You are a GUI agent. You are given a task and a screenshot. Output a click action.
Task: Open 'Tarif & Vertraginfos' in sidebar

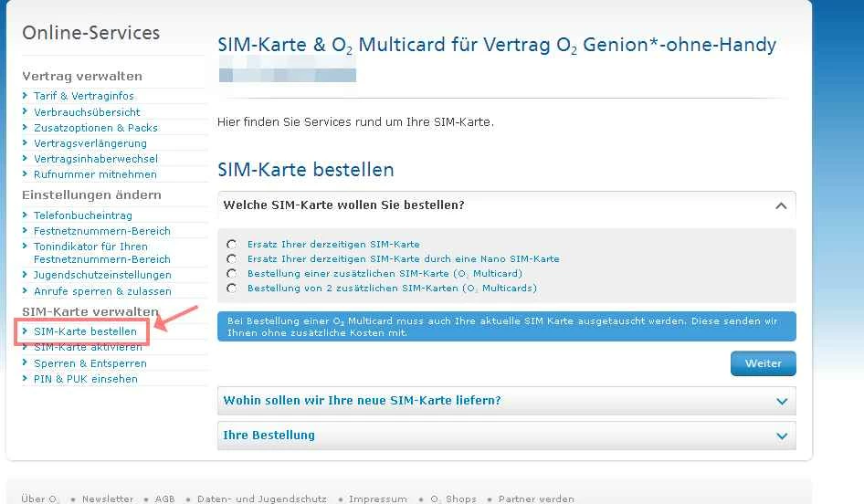point(84,96)
